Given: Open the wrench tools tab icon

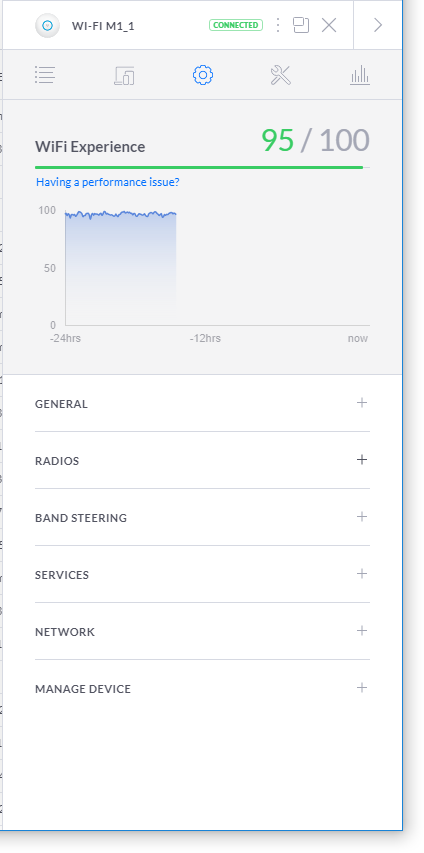Looking at the screenshot, I should pos(281,75).
